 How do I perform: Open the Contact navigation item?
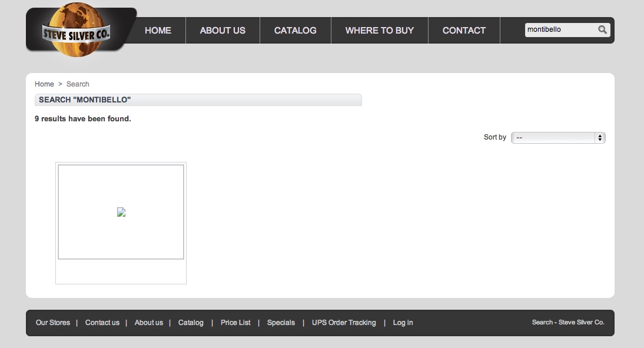tap(464, 31)
